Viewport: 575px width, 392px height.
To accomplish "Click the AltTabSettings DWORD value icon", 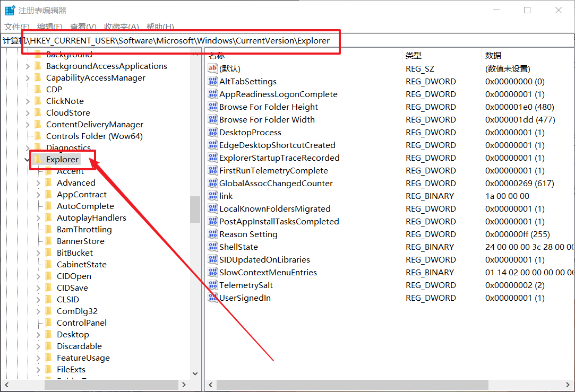I will point(213,82).
